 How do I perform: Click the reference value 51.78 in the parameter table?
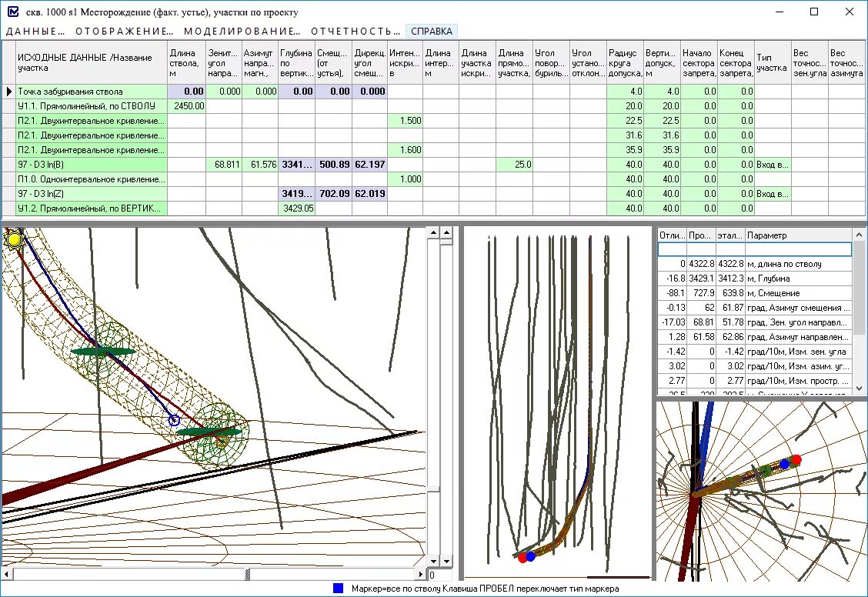[x=731, y=322]
